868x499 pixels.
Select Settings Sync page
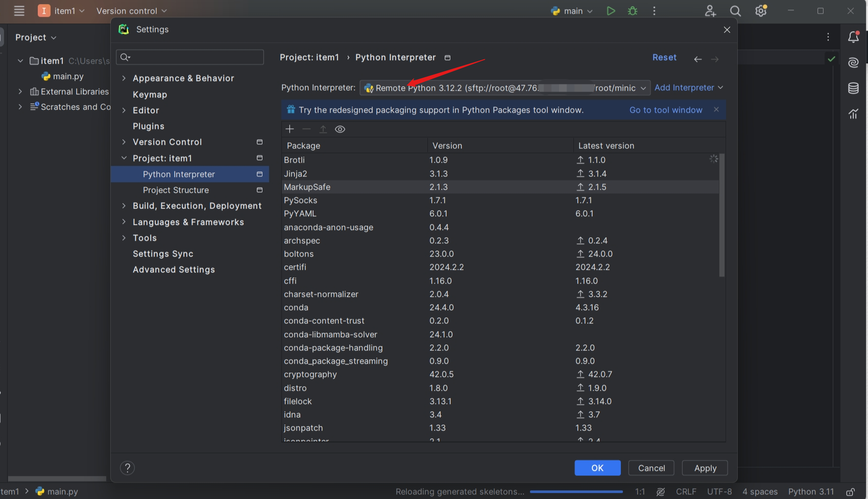[163, 254]
